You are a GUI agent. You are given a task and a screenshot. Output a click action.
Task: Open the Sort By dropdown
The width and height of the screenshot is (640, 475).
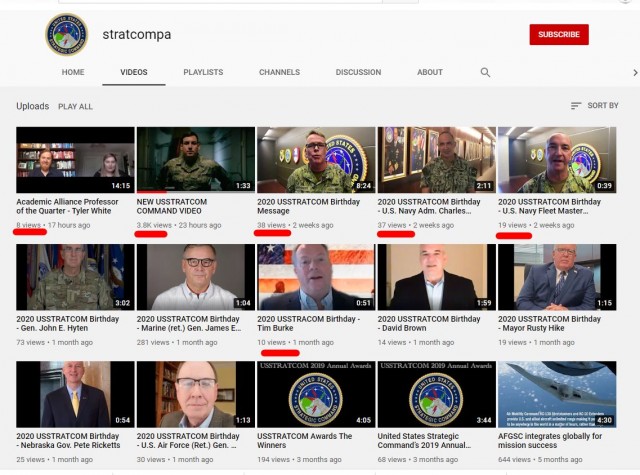coord(595,106)
